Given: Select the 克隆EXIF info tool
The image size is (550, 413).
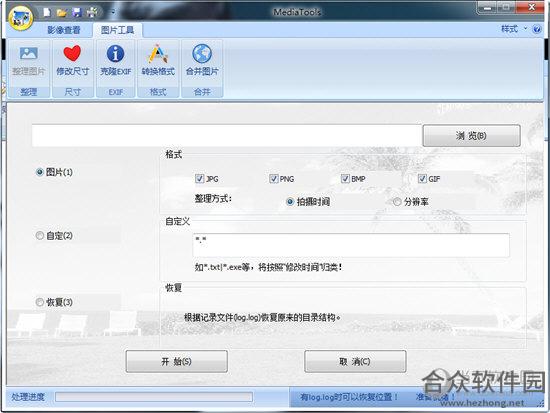Looking at the screenshot, I should click(115, 62).
